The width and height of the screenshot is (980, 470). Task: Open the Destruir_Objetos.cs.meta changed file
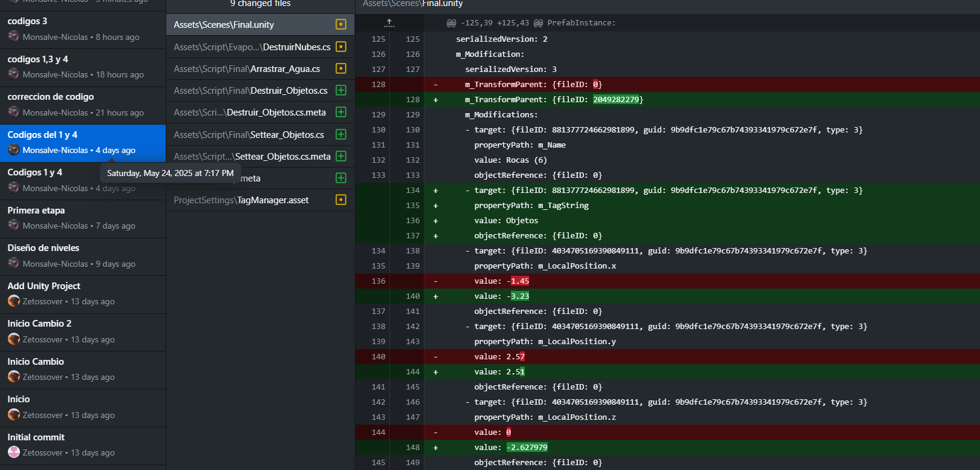coord(250,113)
